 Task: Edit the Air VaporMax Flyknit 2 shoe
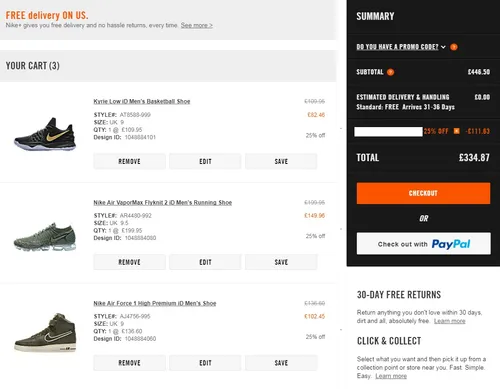coord(205,262)
